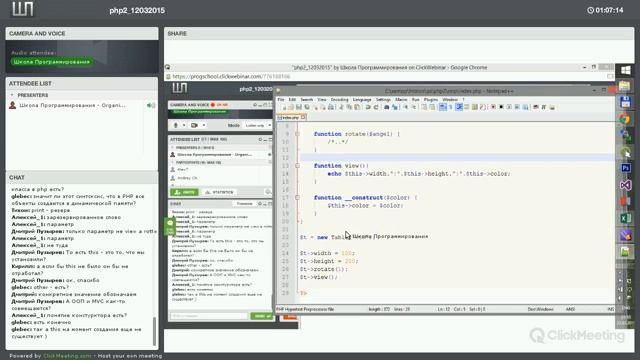Open the camera dropdown arrow

click(x=204, y=125)
